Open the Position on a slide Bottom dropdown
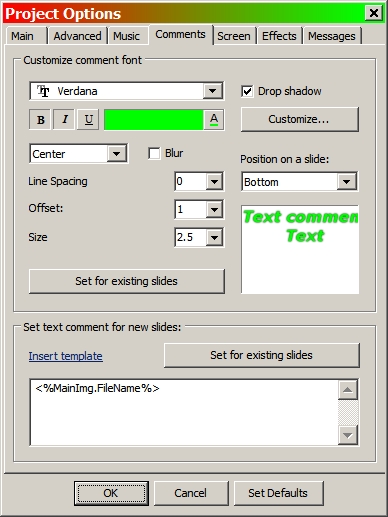The image size is (388, 517). (346, 182)
